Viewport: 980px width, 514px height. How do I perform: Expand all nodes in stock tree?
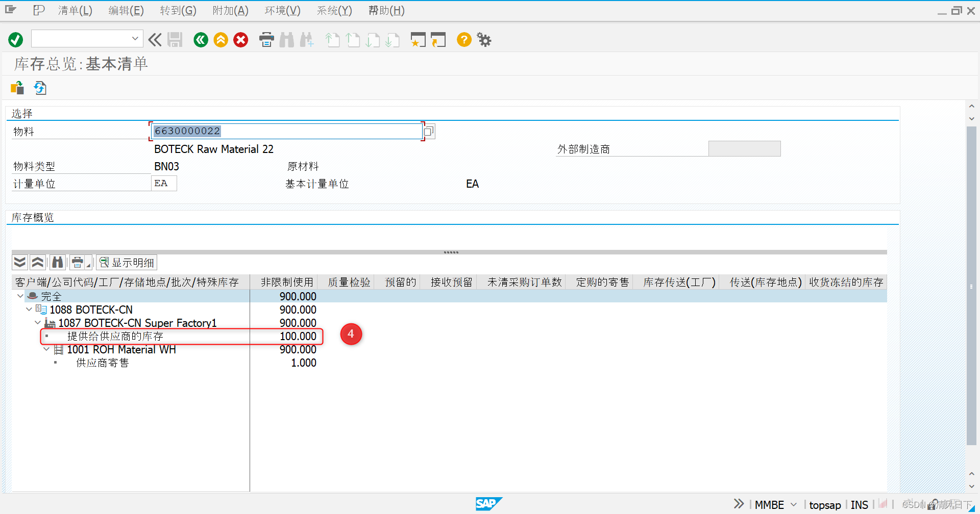(x=20, y=263)
